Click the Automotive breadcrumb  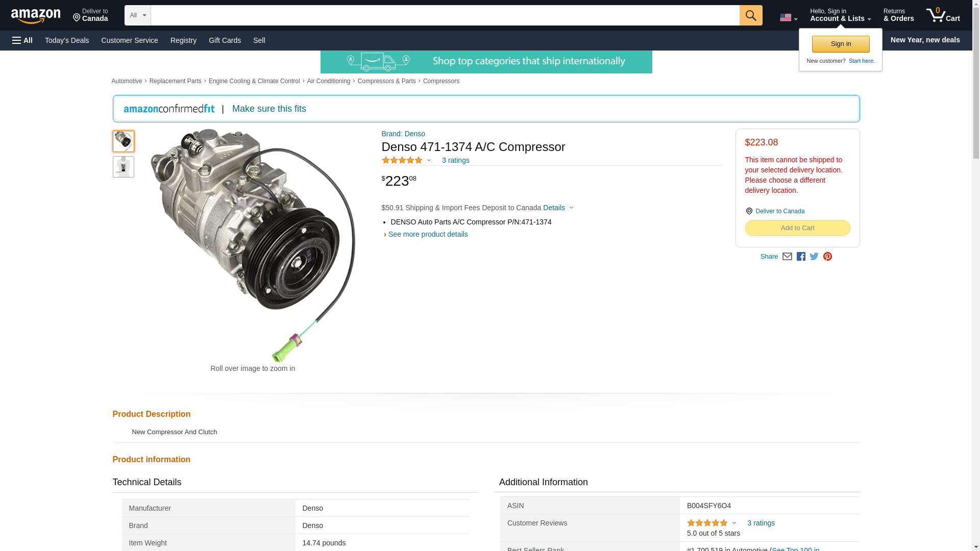[x=127, y=81]
